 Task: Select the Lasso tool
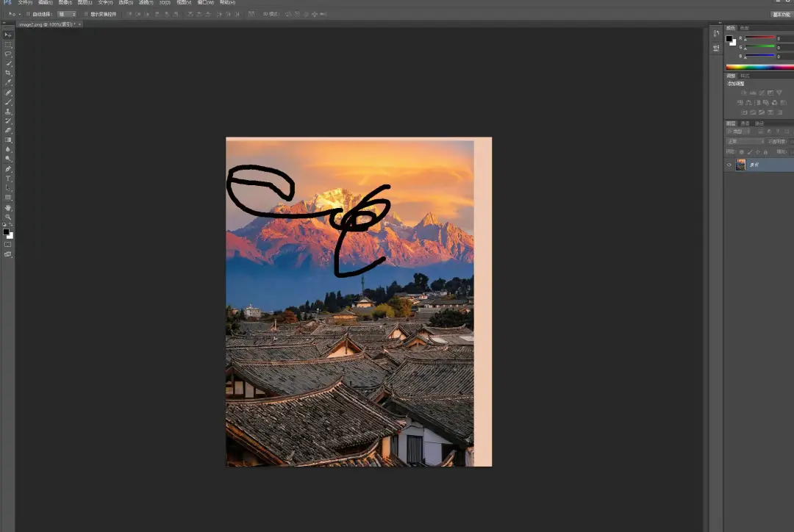coord(8,54)
